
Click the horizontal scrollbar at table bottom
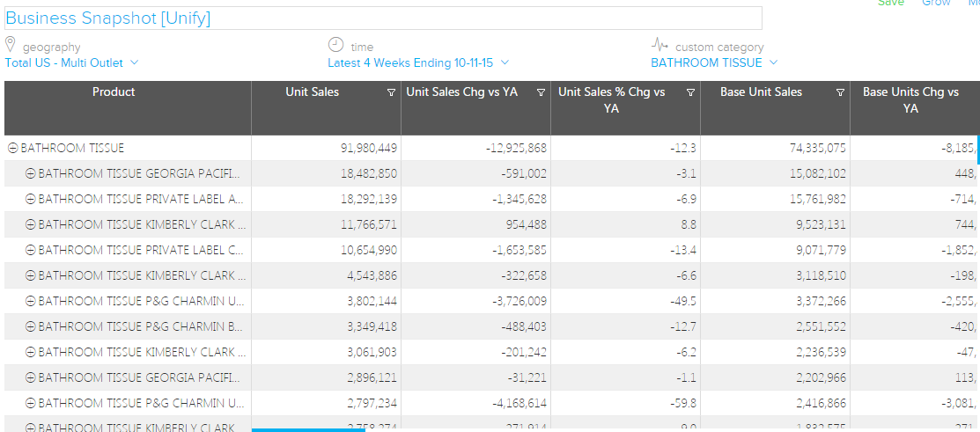(308, 430)
